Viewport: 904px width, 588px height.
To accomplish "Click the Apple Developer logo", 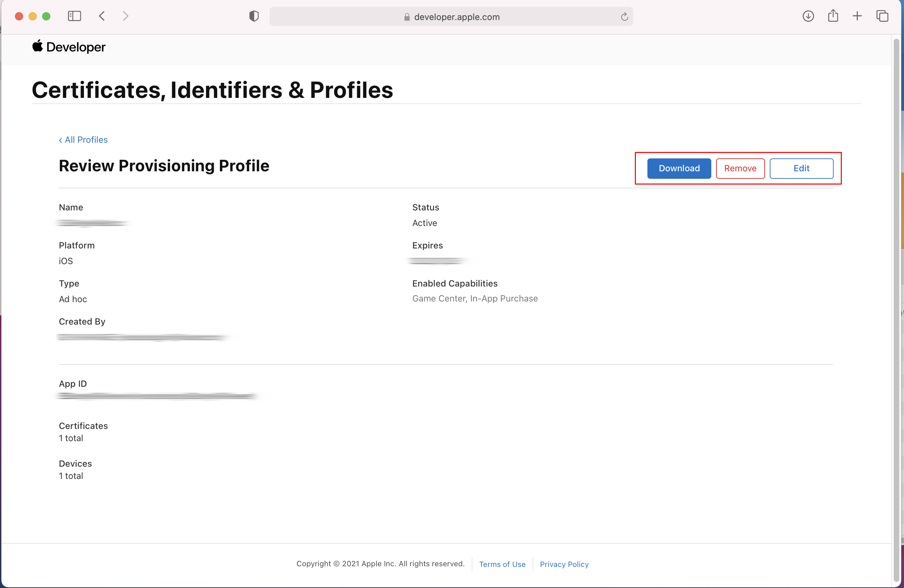I will click(x=69, y=47).
